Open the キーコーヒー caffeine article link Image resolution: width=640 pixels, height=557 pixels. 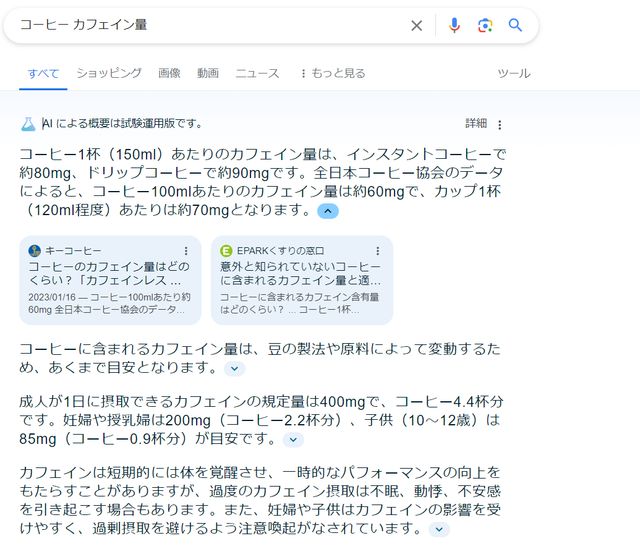[x=109, y=274]
